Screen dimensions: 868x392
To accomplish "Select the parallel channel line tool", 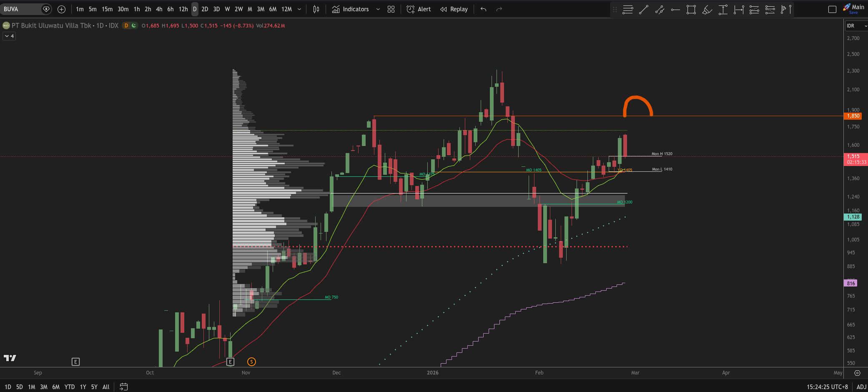I will coord(660,10).
